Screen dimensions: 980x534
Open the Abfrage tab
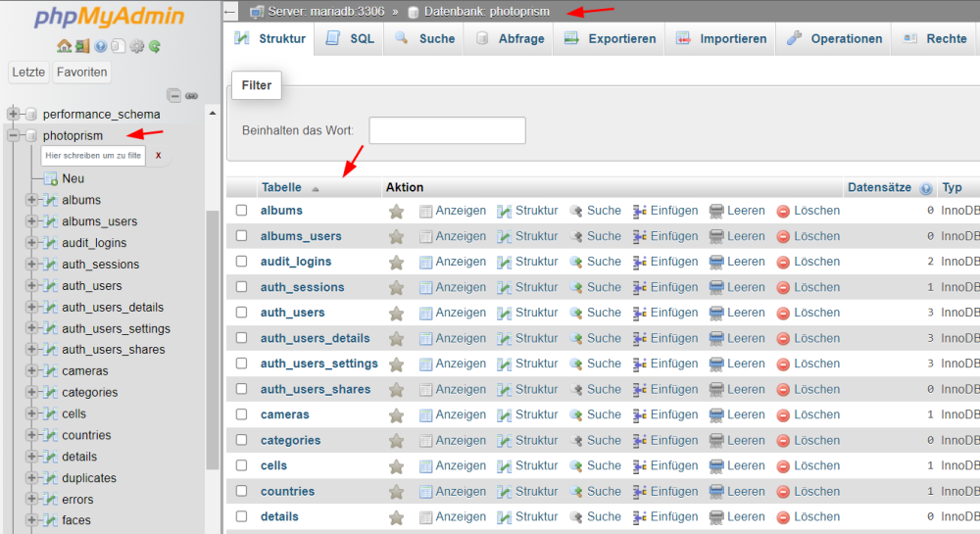click(509, 39)
